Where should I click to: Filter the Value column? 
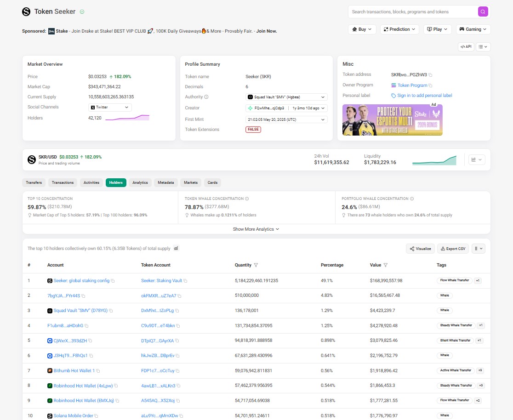[x=385, y=265]
